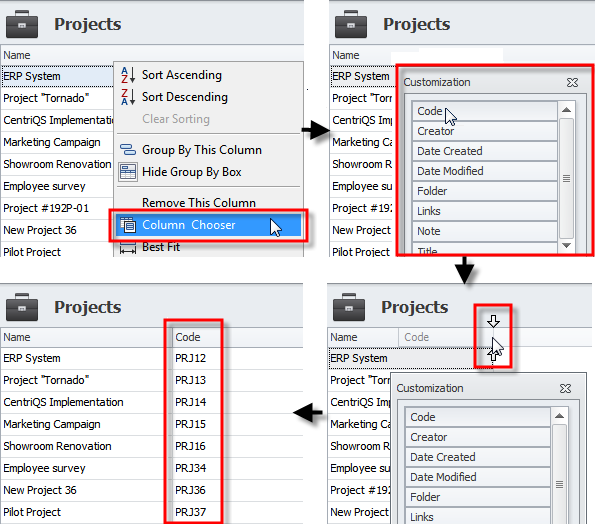The width and height of the screenshot is (595, 524).
Task: Click the Hide Group By Box icon
Action: [x=128, y=172]
